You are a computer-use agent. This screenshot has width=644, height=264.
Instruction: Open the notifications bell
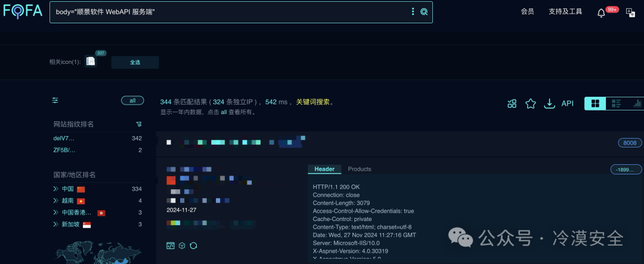click(x=601, y=13)
